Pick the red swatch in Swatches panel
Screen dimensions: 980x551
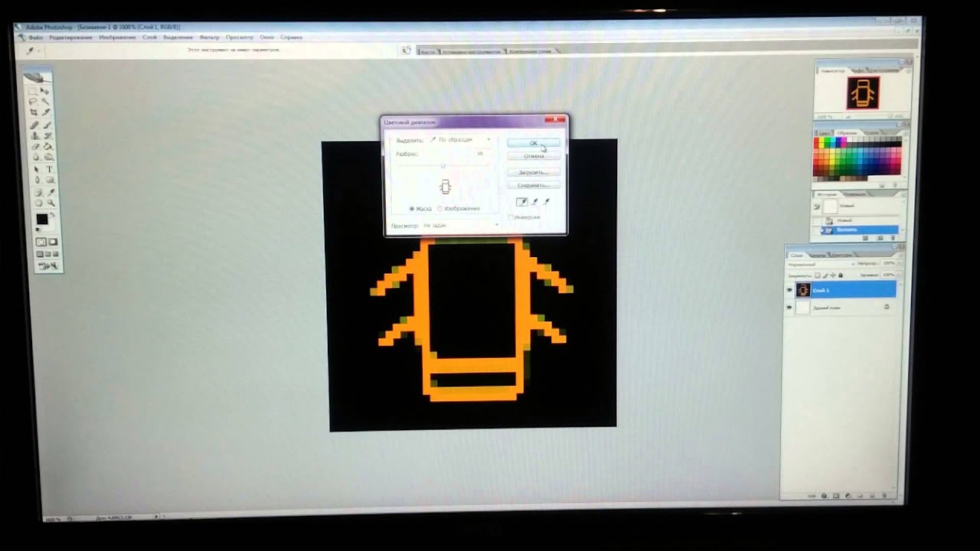(816, 140)
